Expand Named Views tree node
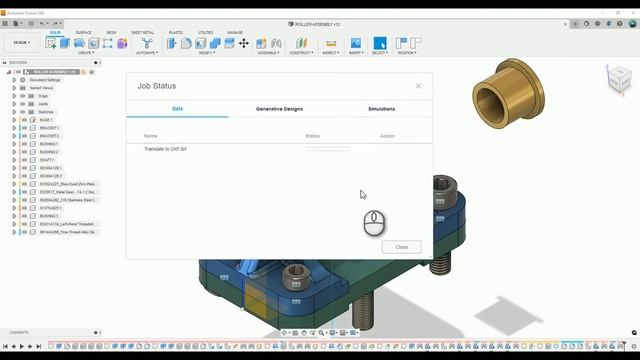640x360 pixels. 14,88
